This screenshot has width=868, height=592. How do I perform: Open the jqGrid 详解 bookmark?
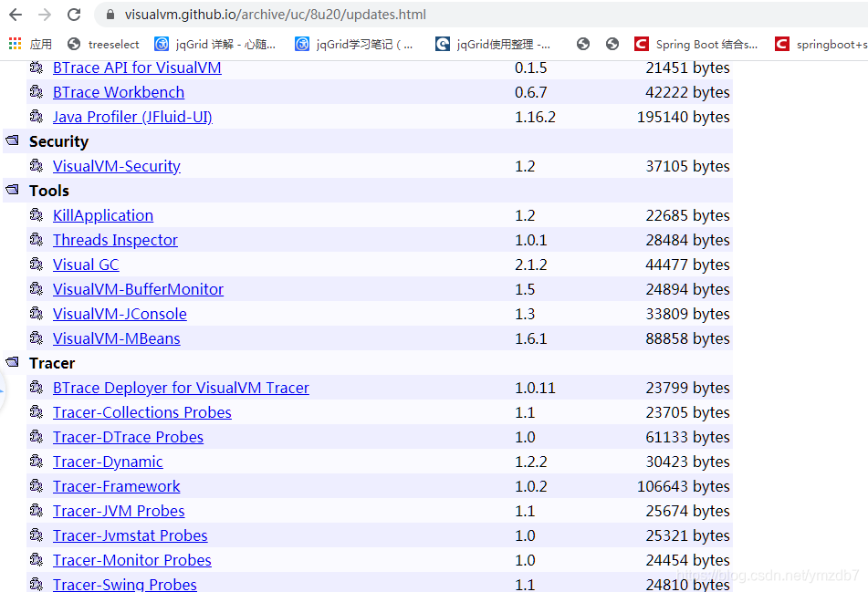click(214, 45)
